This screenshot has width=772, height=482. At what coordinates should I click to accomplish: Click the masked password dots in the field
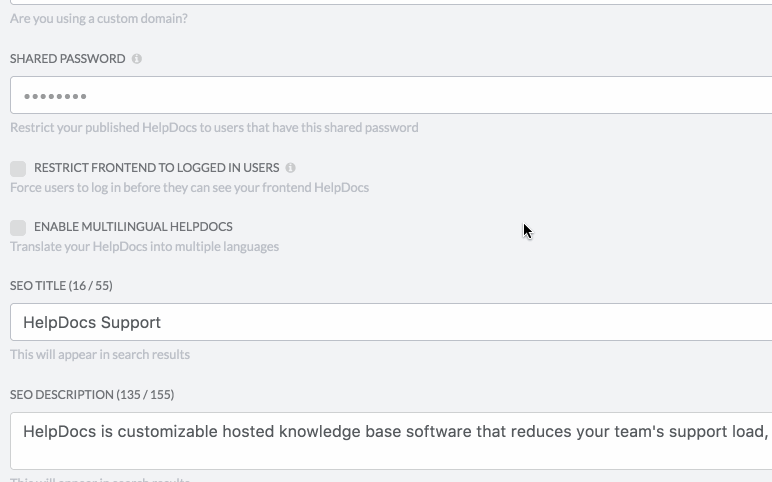tap(55, 96)
